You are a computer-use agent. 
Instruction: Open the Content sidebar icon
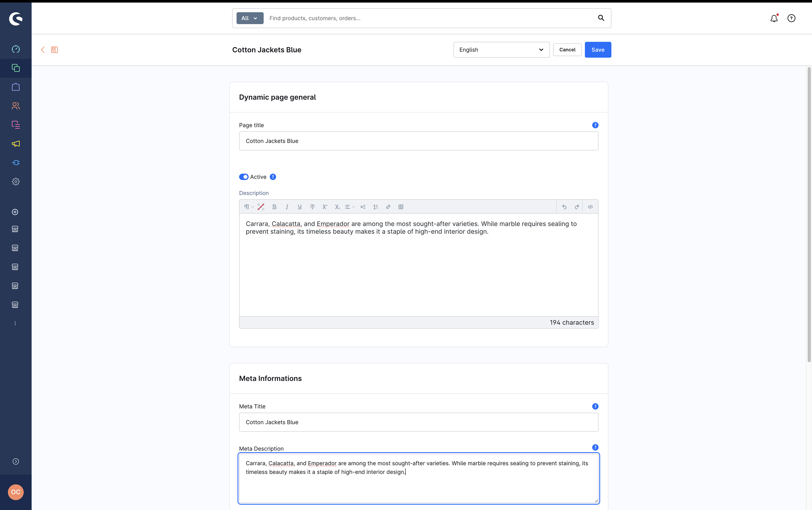(16, 125)
